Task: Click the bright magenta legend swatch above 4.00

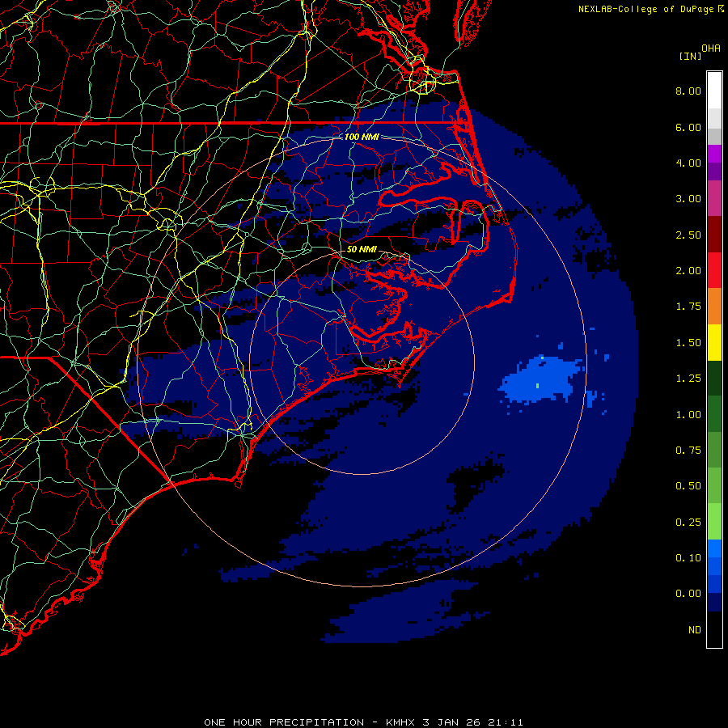Action: coord(714,154)
